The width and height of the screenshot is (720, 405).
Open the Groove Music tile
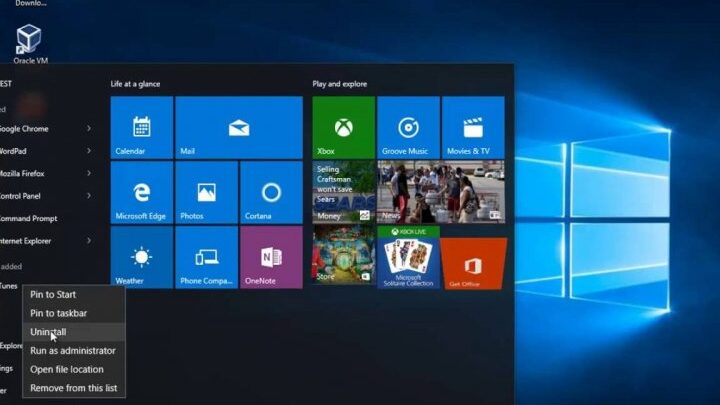tap(408, 128)
